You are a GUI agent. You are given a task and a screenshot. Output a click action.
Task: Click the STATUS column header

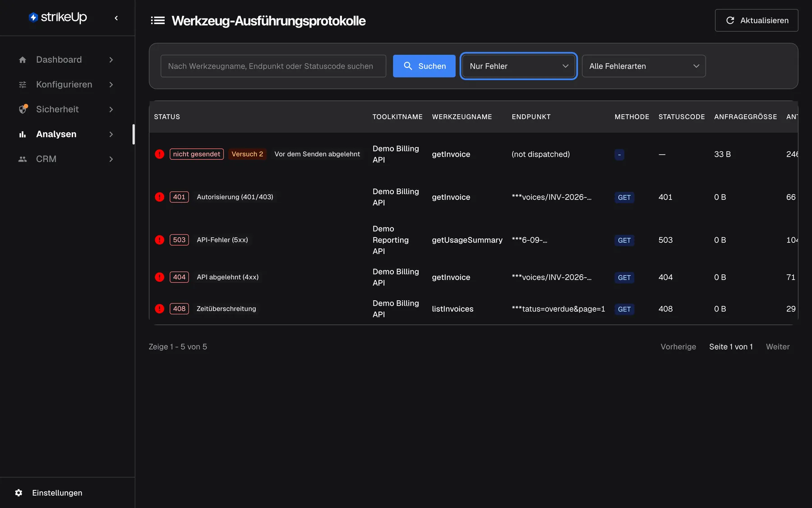click(x=167, y=117)
